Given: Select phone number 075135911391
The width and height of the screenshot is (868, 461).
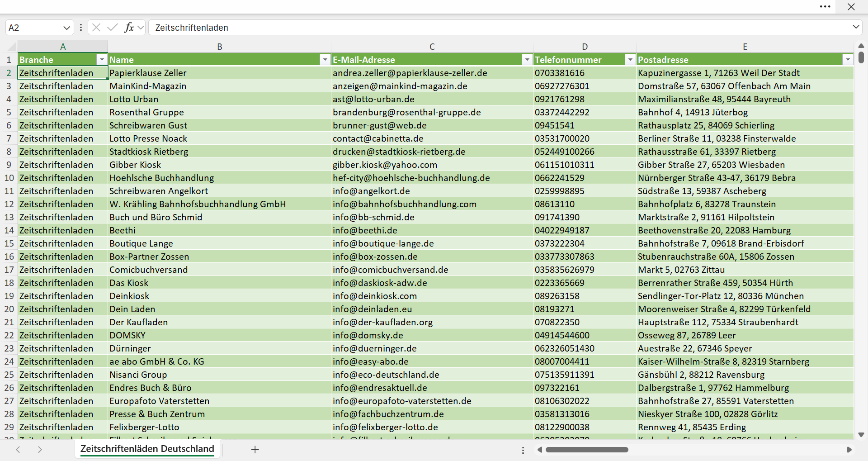Looking at the screenshot, I should (x=585, y=375).
